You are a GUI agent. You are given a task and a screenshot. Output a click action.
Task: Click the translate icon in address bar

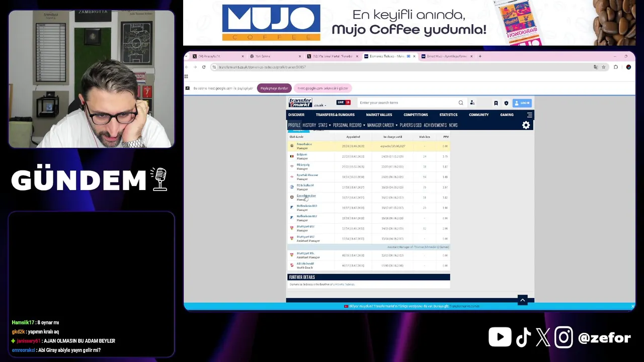coord(596,67)
